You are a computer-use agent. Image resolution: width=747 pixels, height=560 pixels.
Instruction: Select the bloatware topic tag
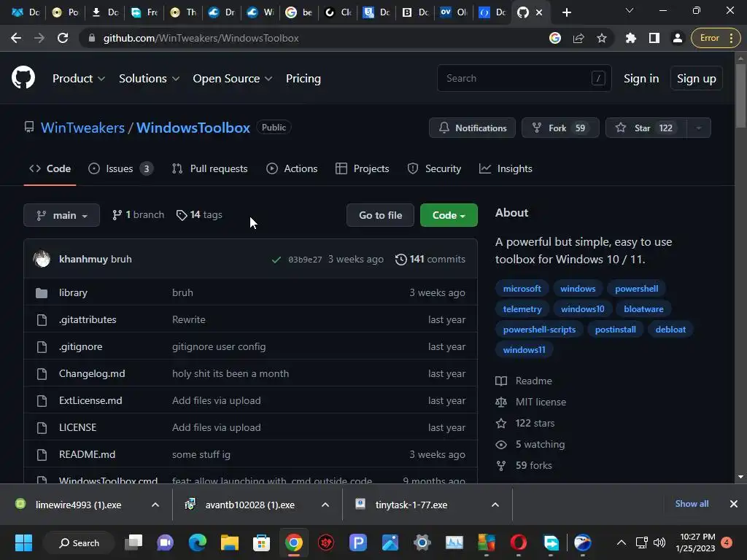[643, 309]
